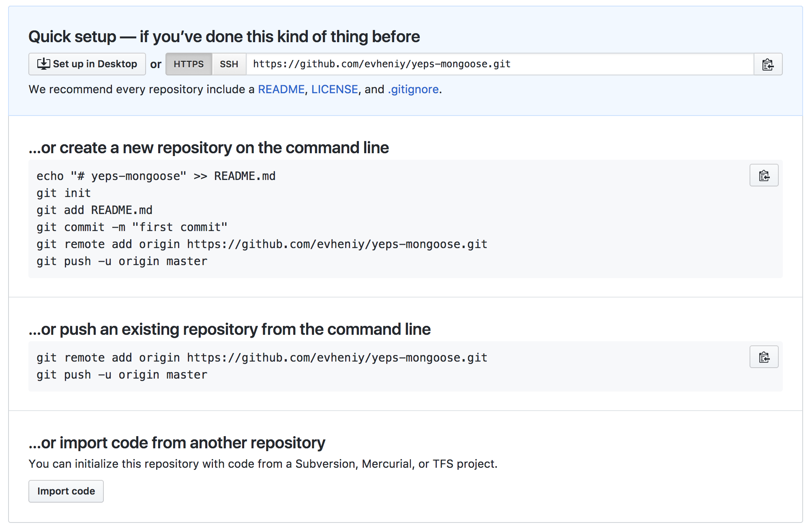Viewport: 812px width, 531px height.
Task: Copy the repository clone URL to clipboard
Action: (768, 64)
